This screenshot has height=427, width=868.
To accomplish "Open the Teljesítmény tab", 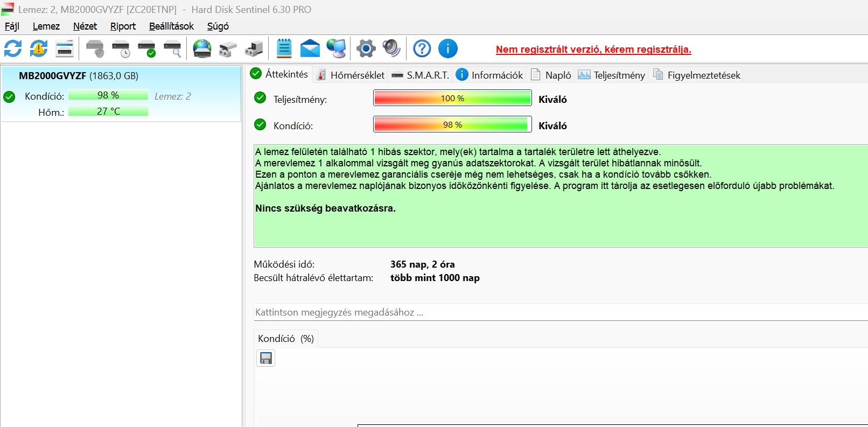I will (x=611, y=75).
